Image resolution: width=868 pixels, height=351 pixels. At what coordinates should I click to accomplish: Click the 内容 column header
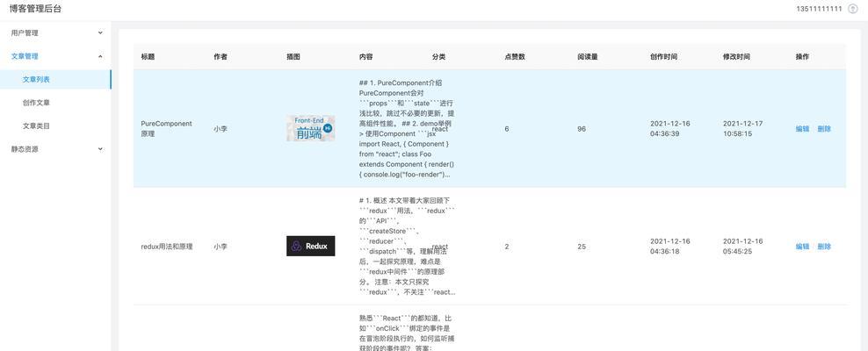(x=365, y=57)
